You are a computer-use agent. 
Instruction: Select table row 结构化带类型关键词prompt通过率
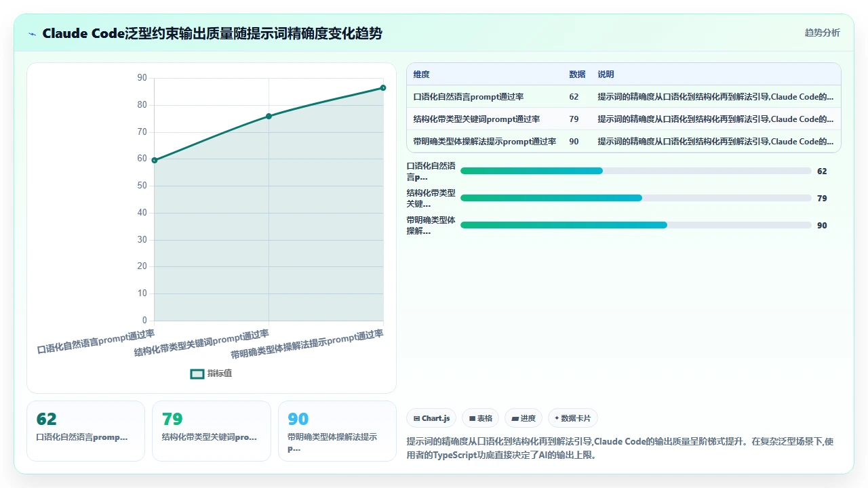[x=623, y=119]
